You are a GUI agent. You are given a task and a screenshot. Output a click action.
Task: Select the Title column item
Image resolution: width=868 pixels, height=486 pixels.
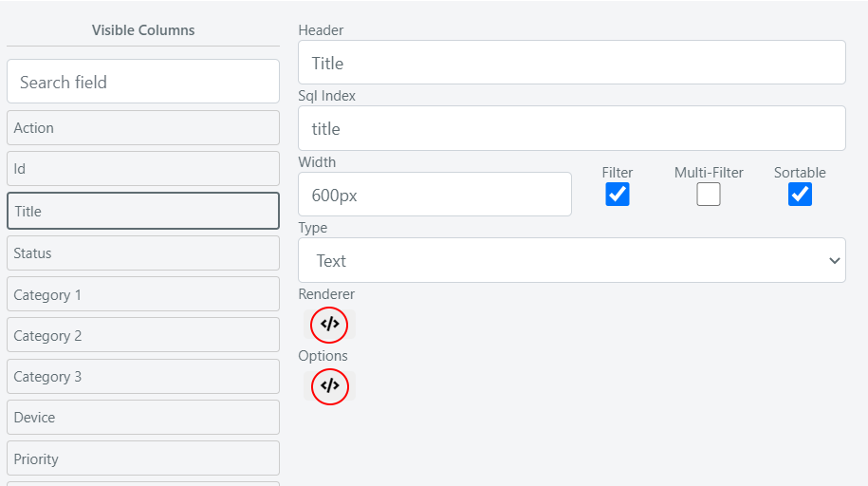pyautogui.click(x=143, y=211)
